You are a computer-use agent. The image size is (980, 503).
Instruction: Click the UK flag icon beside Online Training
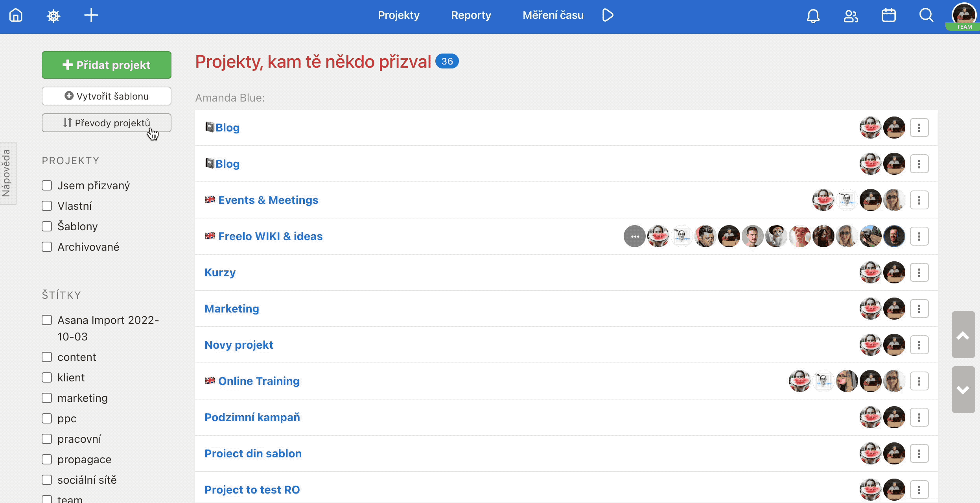click(x=210, y=381)
